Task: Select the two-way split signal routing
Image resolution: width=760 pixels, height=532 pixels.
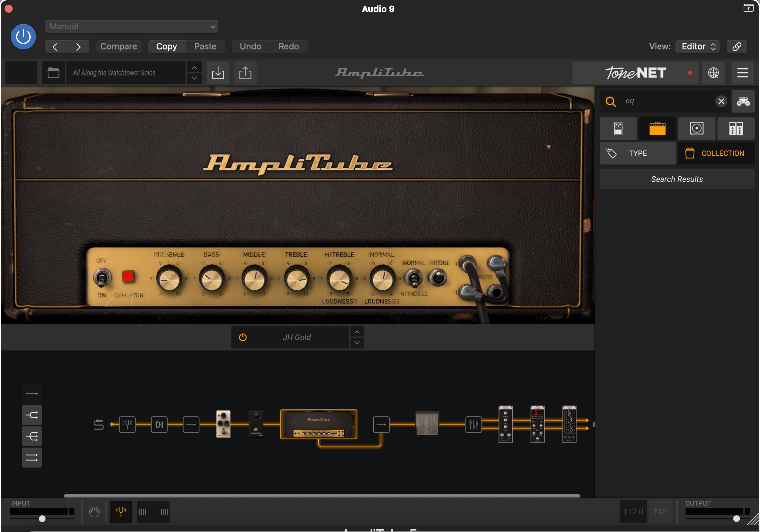Action: tap(32, 415)
